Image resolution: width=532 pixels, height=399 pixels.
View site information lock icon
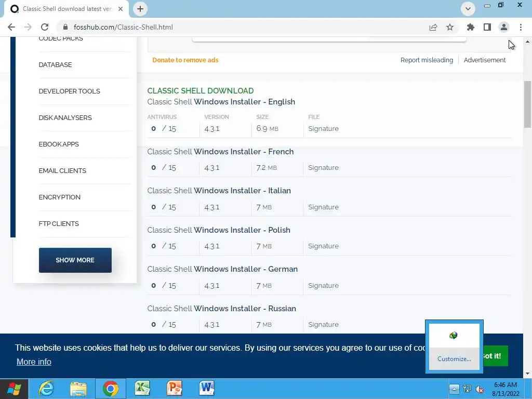(x=65, y=27)
